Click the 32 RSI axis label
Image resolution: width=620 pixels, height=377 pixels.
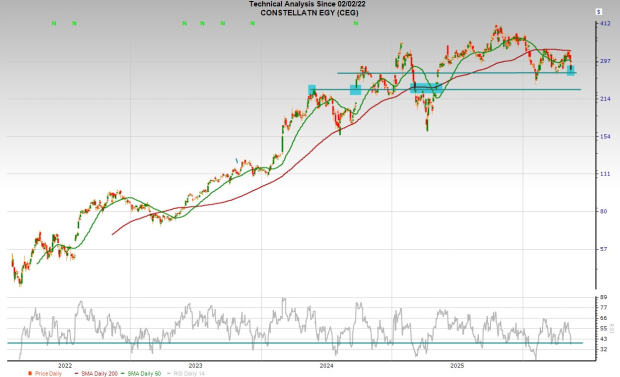pyautogui.click(x=603, y=349)
